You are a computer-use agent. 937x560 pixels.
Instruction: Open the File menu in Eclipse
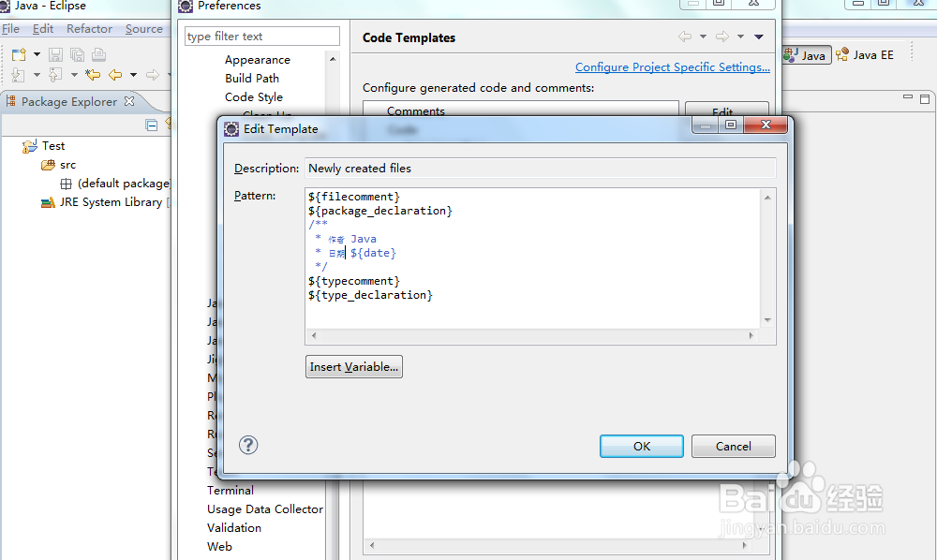pyautogui.click(x=10, y=29)
